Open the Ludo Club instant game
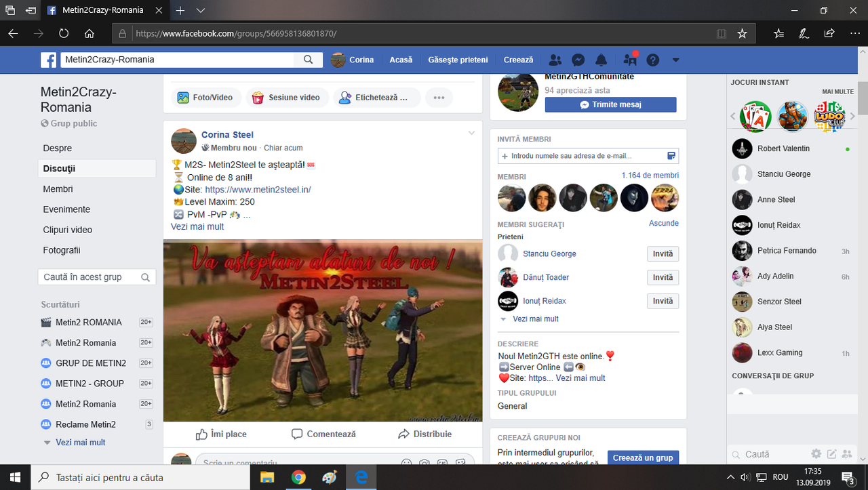868x490 pixels. [x=829, y=117]
